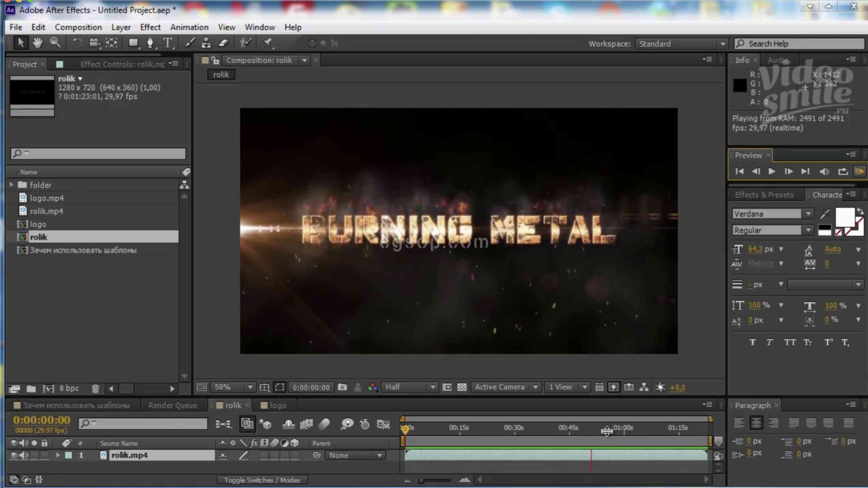The height and width of the screenshot is (488, 868).
Task: Select the Zoom magnifier tool
Action: click(55, 43)
